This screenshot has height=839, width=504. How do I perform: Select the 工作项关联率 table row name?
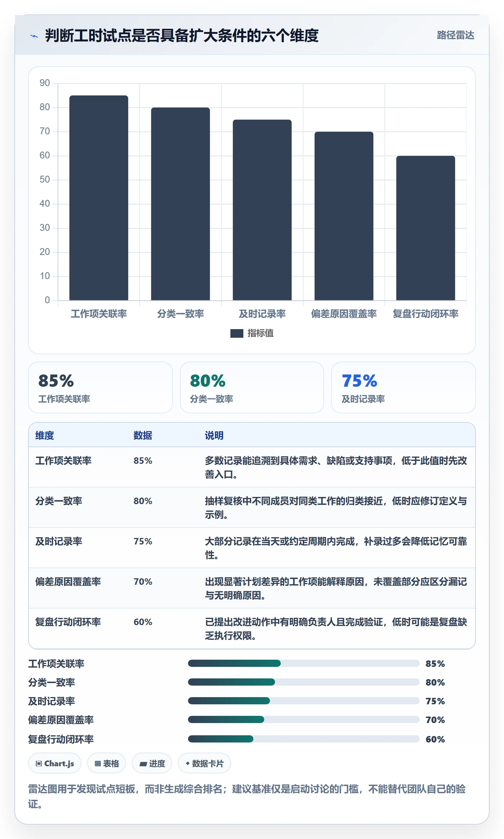point(63,461)
